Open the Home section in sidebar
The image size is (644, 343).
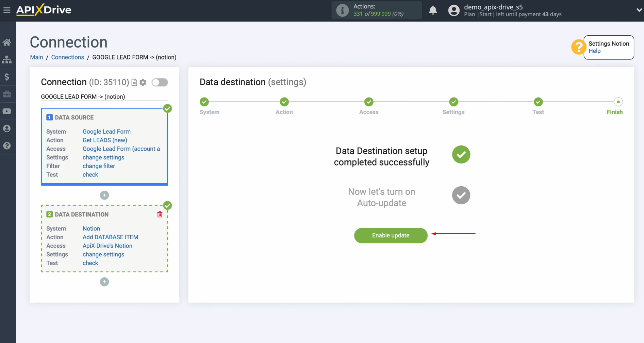[x=7, y=42]
